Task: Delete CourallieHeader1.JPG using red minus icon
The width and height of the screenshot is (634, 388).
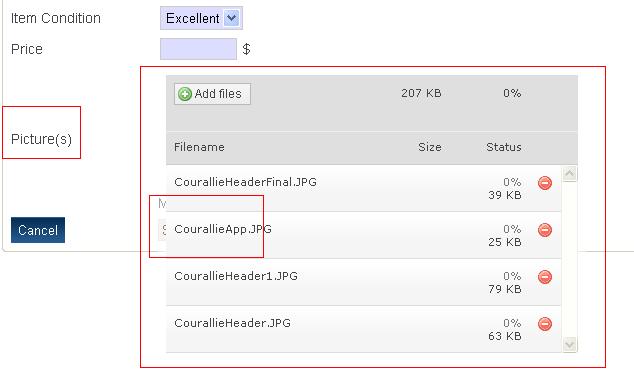Action: [x=545, y=276]
